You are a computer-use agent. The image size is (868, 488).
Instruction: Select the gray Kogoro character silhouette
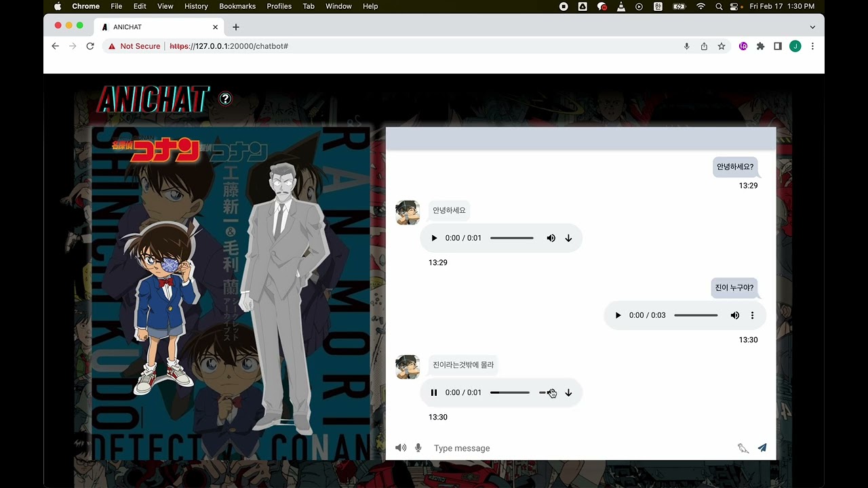[283, 297]
